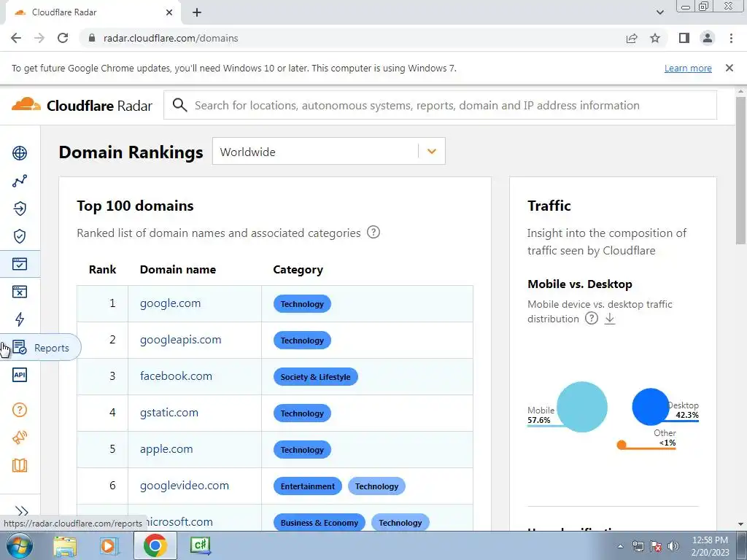747x560 pixels.
Task: Open the Chrome profile avatar
Action: (x=708, y=38)
